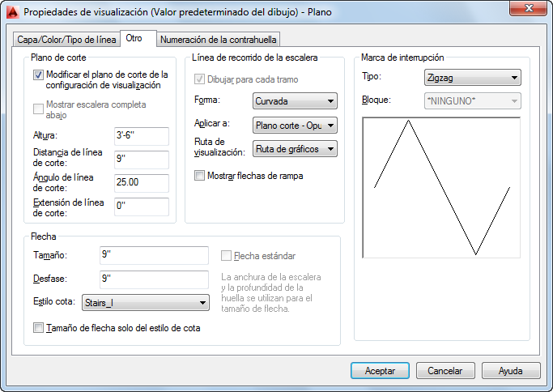Focus the 'Ángulo de línea de corte' field
This screenshot has width=553, height=392.
coord(141,183)
